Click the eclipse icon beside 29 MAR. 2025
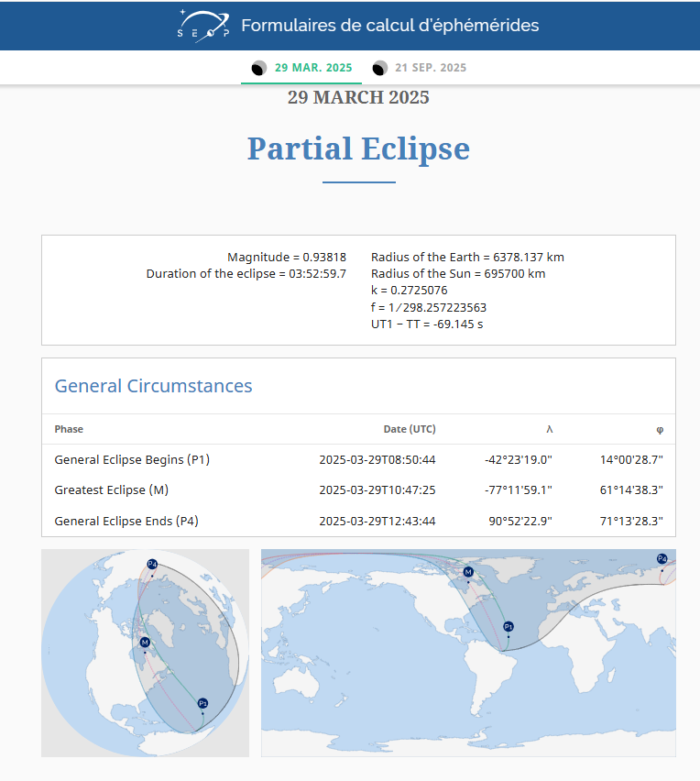 (259, 68)
